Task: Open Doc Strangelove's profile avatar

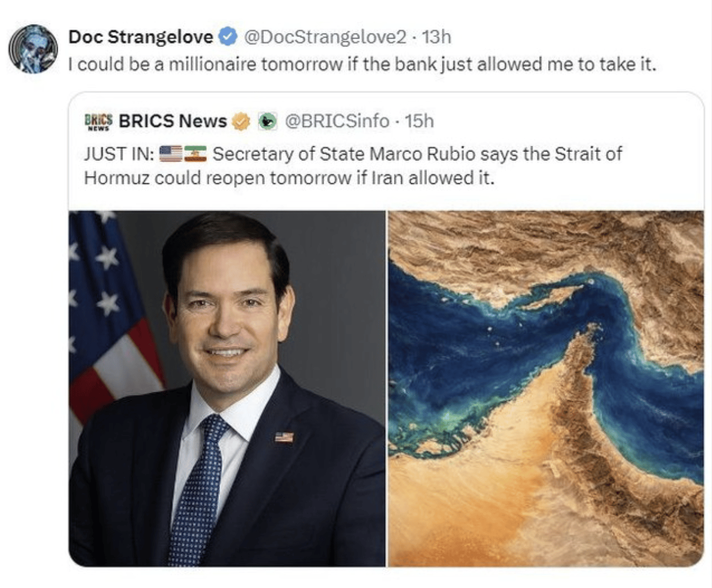Action: [33, 49]
